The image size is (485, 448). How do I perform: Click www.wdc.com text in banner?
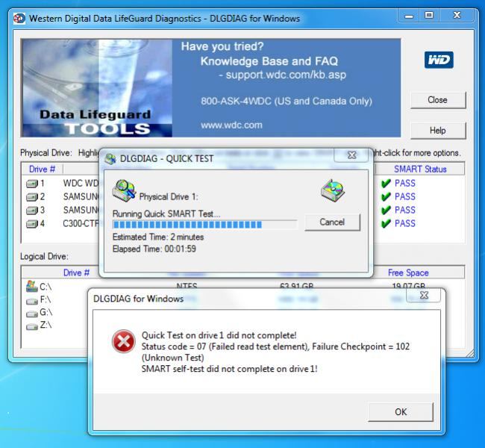231,125
